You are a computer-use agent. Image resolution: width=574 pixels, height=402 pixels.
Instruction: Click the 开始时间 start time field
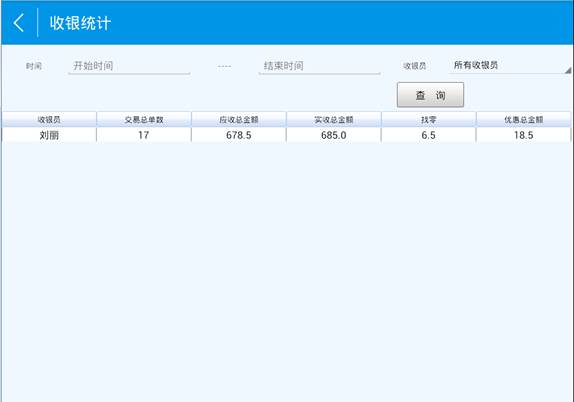coord(129,66)
